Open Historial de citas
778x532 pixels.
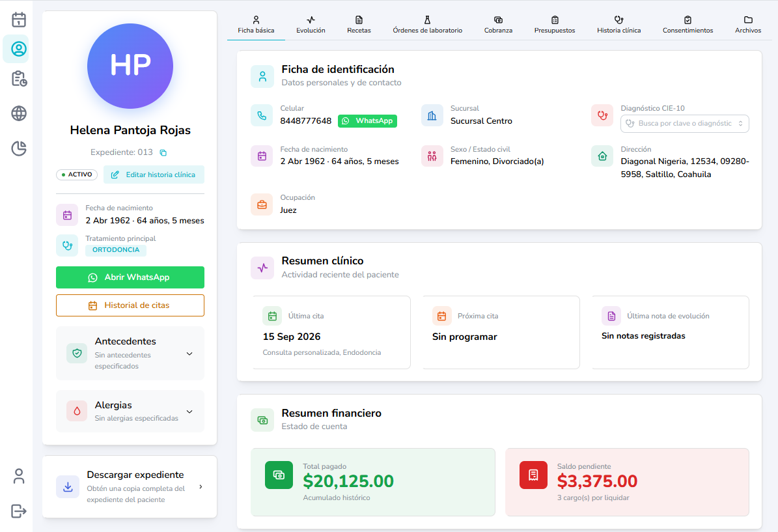[x=130, y=305]
